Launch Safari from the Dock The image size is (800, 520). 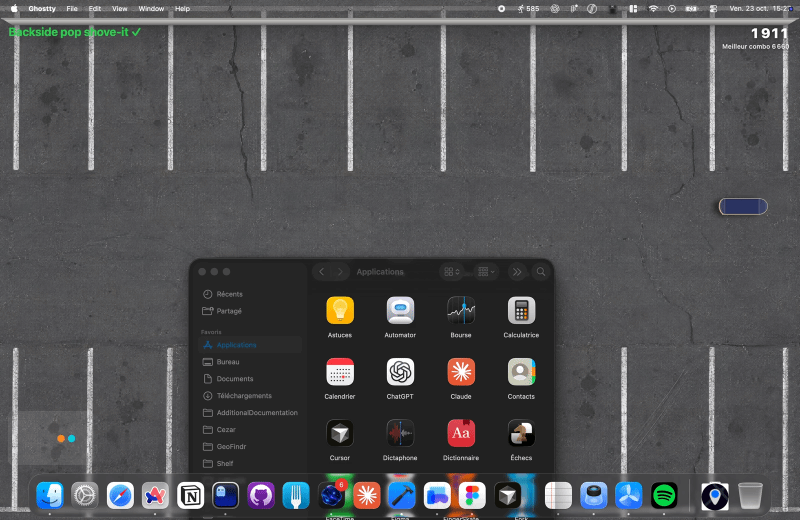[120, 495]
